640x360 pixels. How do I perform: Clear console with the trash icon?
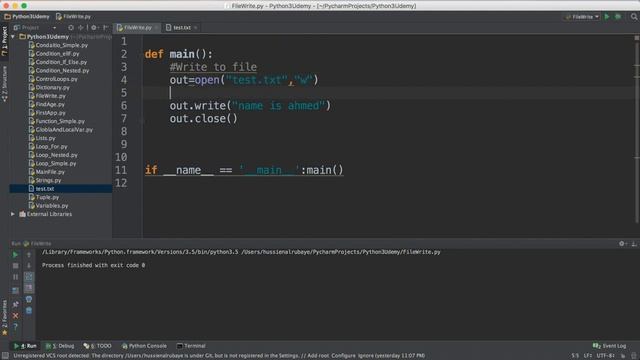[29, 311]
